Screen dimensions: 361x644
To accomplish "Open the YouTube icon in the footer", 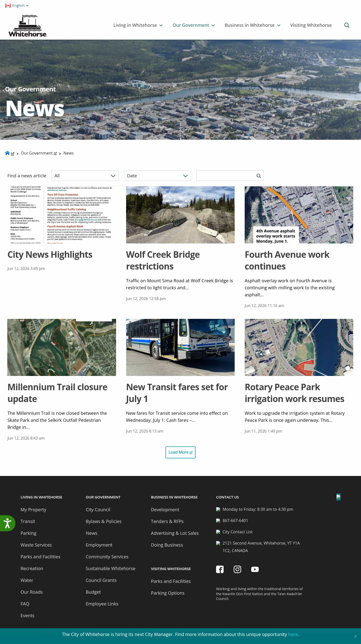I will pos(255,569).
